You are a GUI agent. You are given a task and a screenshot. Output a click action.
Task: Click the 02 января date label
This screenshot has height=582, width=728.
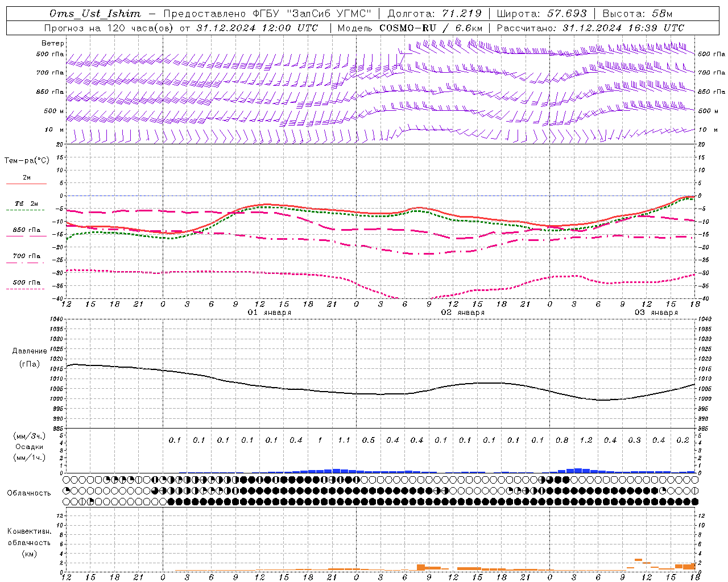[463, 313]
